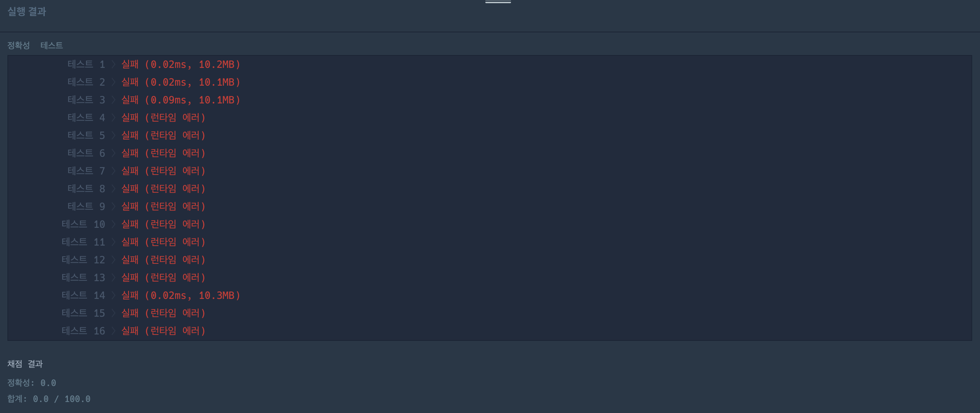Expand the chevron next to 테스트 1
This screenshot has width=980, height=413.
click(113, 64)
